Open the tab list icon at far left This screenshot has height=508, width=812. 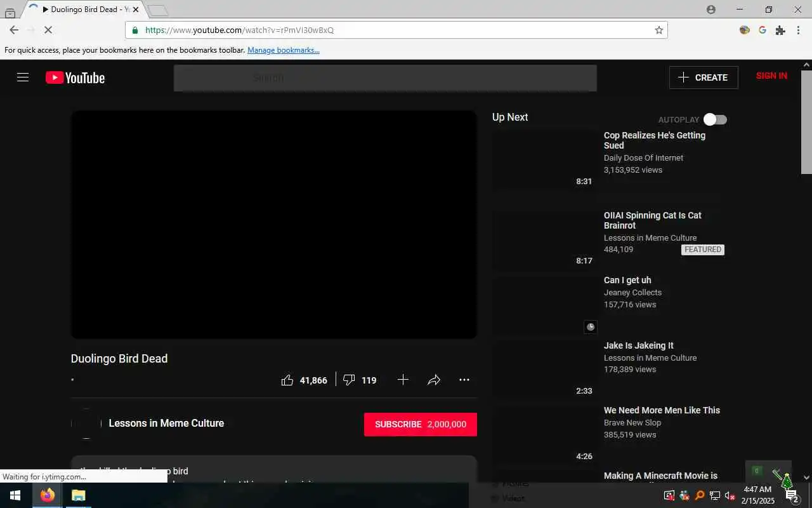coord(10,12)
